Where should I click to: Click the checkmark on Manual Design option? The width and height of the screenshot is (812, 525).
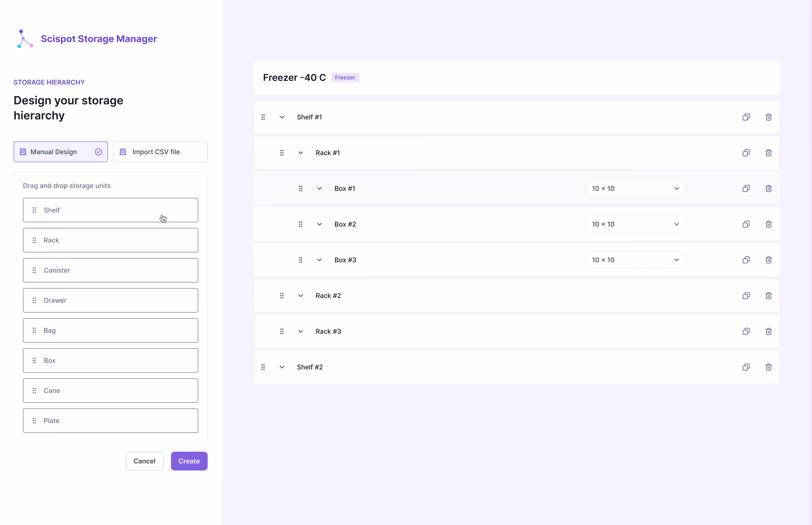(x=98, y=152)
